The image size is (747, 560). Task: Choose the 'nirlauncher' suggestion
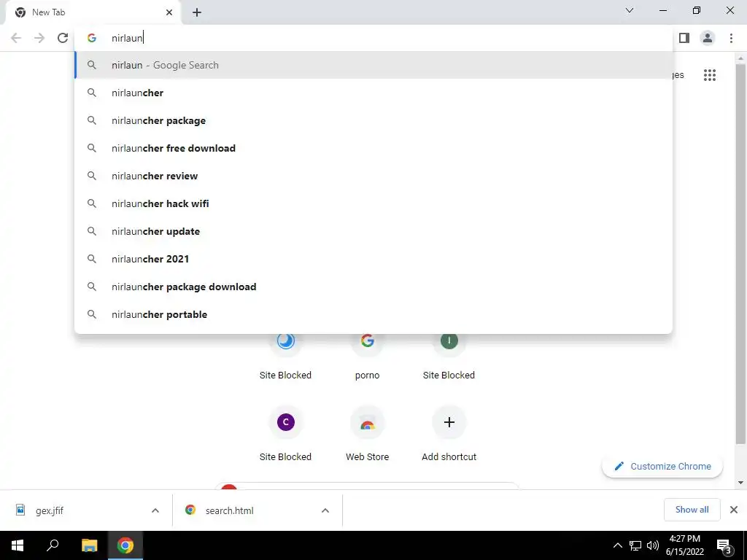(373, 93)
